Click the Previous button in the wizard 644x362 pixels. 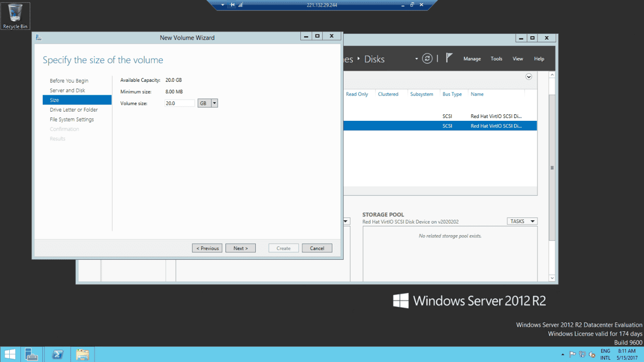pos(207,248)
